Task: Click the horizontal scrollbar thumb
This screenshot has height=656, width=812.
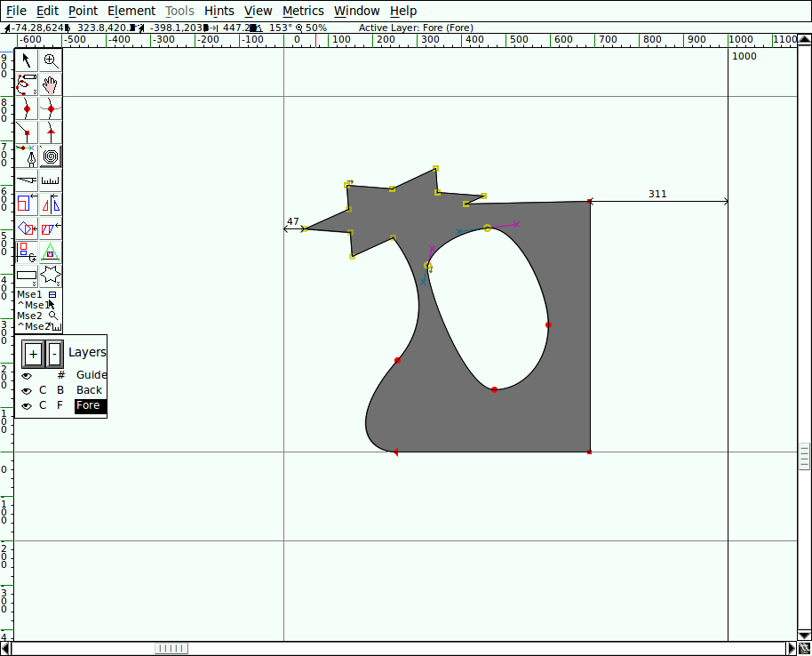Action: pyautogui.click(x=171, y=648)
